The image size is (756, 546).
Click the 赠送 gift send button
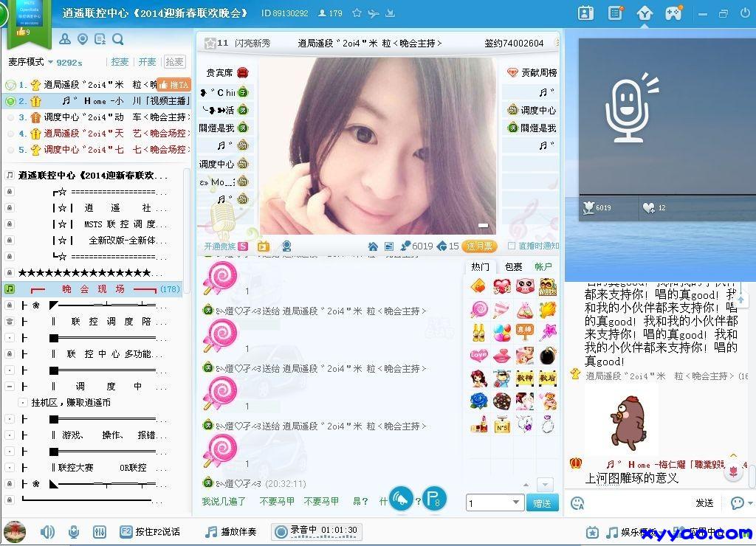pyautogui.click(x=542, y=503)
